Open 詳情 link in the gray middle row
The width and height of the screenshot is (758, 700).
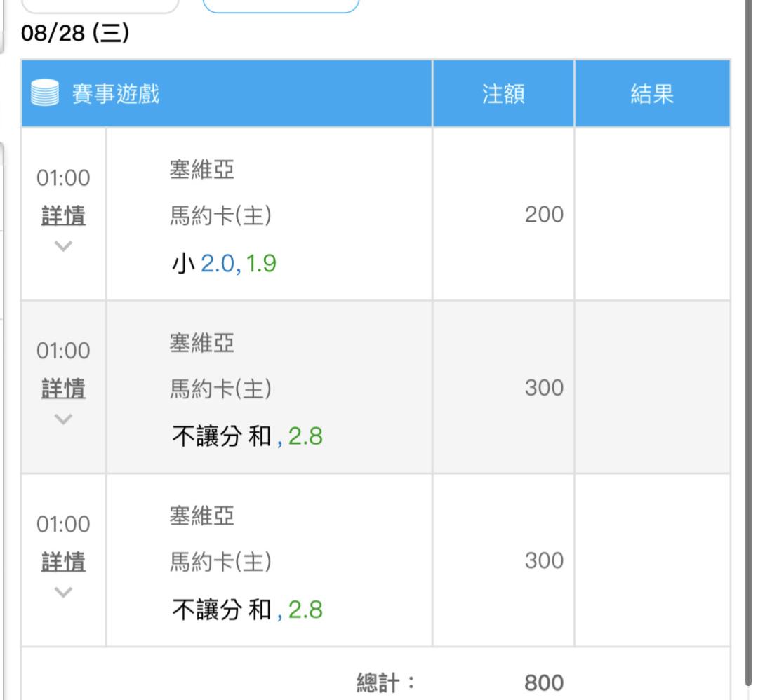coord(63,389)
